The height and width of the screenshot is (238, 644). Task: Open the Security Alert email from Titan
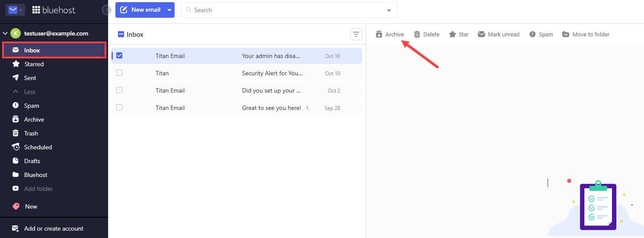click(237, 73)
